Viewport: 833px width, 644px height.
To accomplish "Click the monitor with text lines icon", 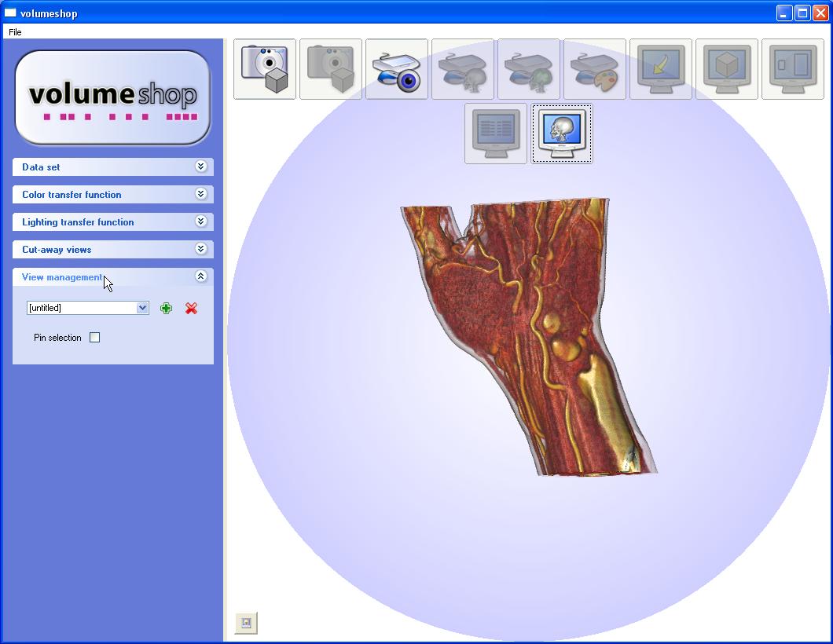I will click(x=496, y=134).
